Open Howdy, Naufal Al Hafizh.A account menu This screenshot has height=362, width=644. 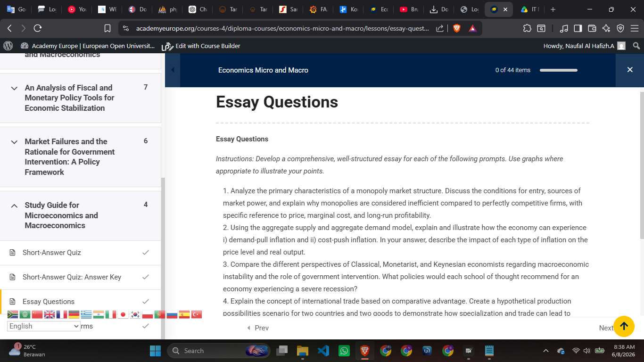[585, 46]
